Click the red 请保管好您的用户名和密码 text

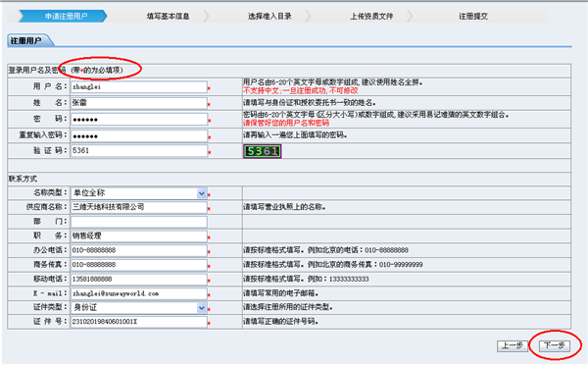(286, 123)
